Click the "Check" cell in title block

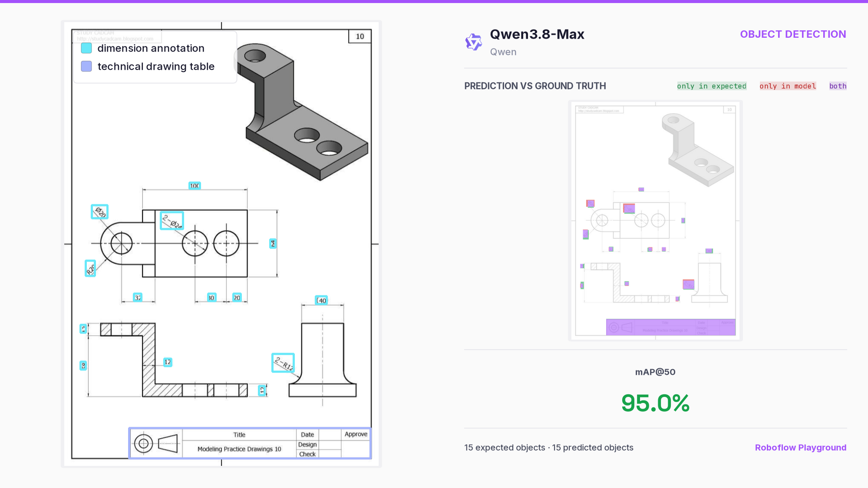307,454
